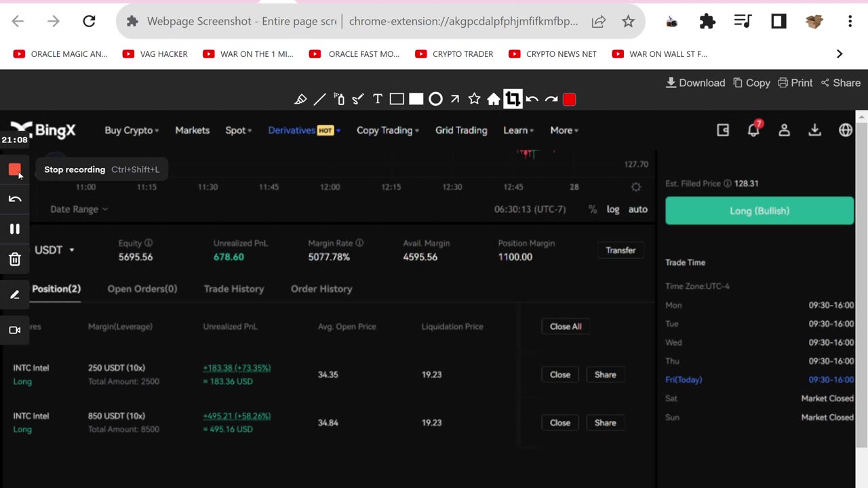Toggle the recorder camera icon
The height and width of the screenshot is (488, 868).
15,330
